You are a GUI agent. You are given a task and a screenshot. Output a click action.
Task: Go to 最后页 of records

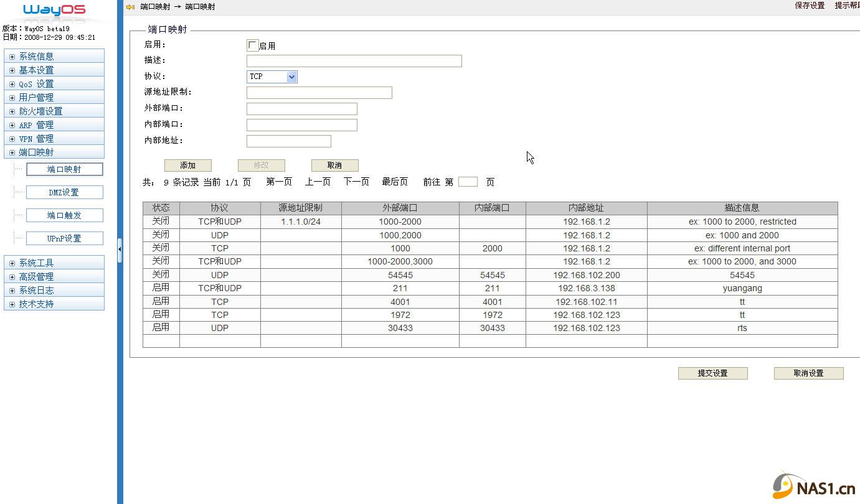pyautogui.click(x=395, y=182)
